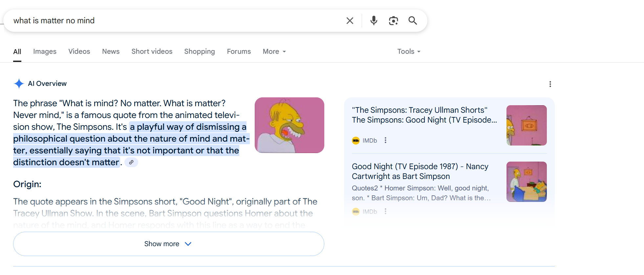Clear the search query with the X icon
The height and width of the screenshot is (275, 644).
(350, 21)
